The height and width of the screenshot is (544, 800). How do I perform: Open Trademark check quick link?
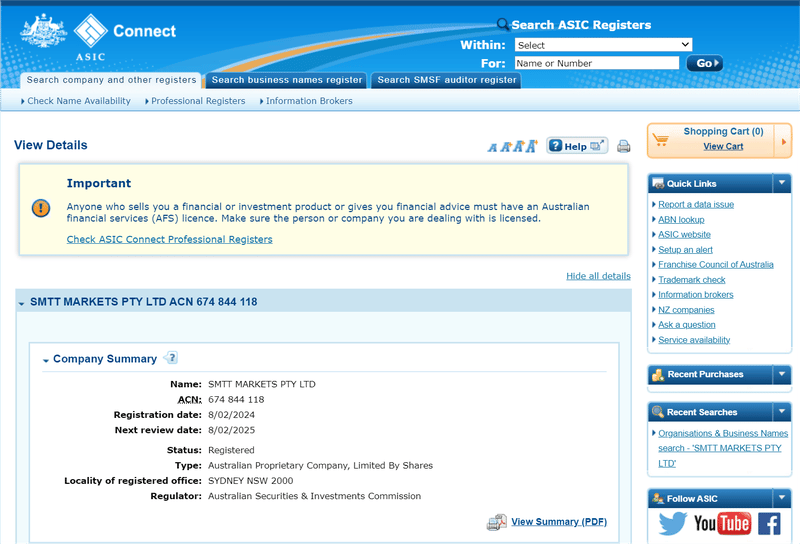(x=691, y=280)
